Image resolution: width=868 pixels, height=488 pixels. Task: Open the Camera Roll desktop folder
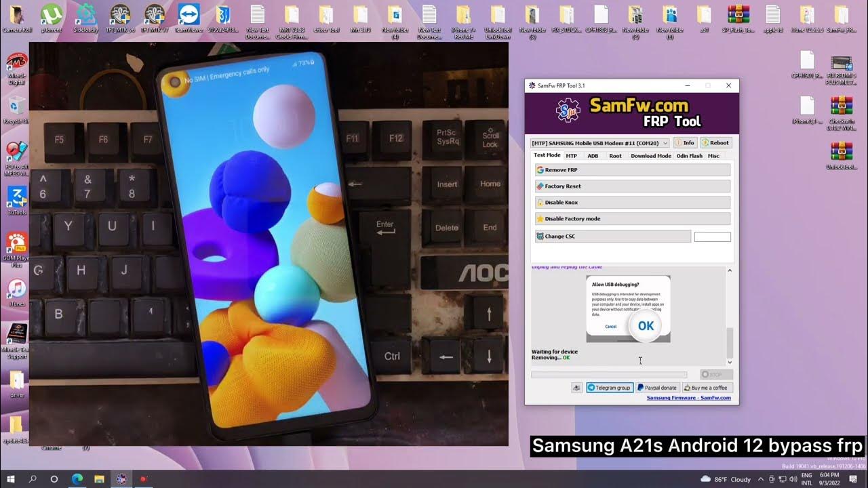click(x=17, y=18)
